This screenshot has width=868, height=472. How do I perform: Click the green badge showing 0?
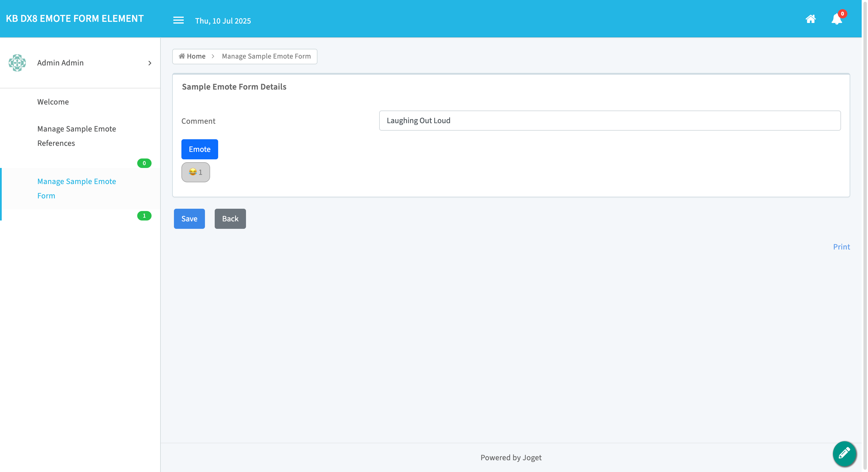144,163
